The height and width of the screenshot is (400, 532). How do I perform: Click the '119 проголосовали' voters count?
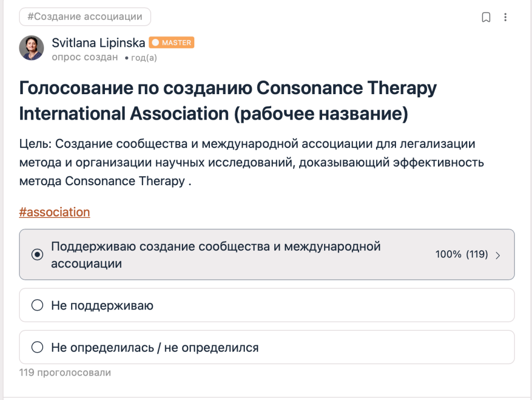click(x=65, y=372)
